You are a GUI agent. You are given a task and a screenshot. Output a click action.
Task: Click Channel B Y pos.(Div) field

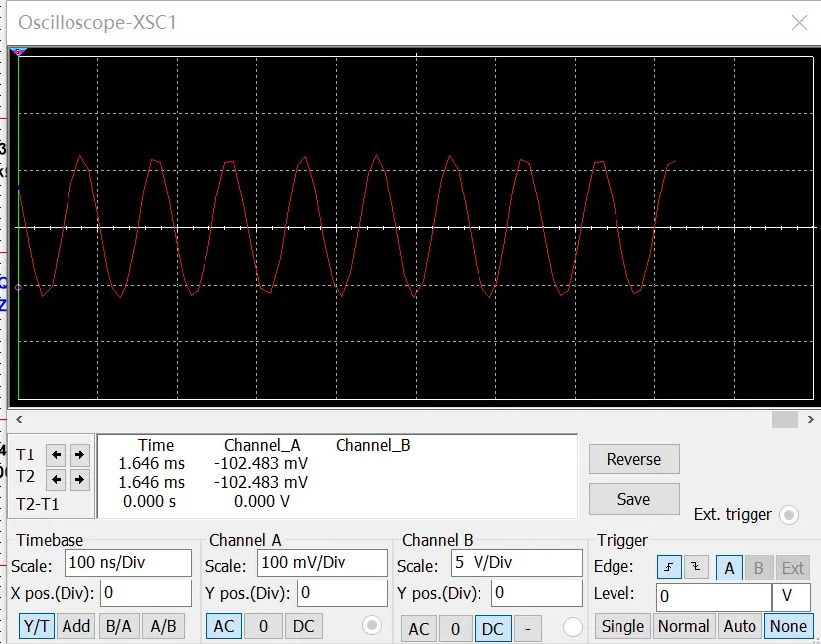tap(537, 593)
